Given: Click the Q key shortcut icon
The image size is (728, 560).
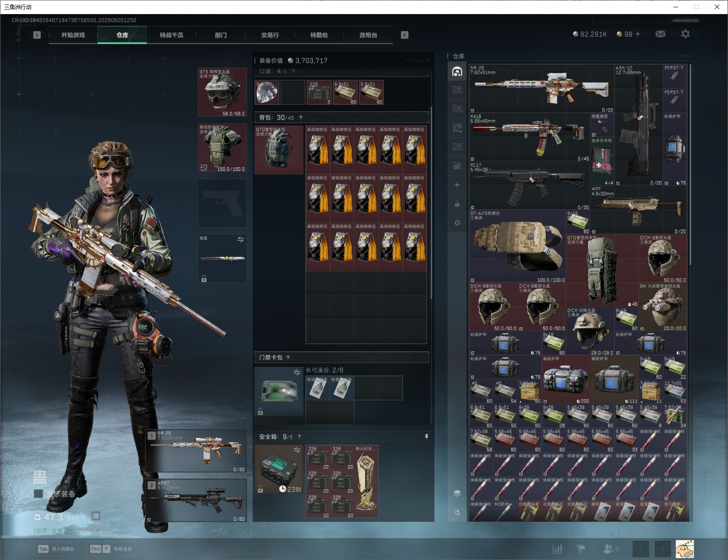Looking at the screenshot, I should tap(37, 35).
